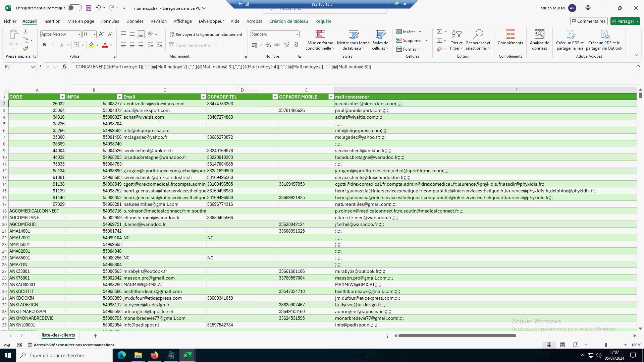Toggle Renvoyer à la ligne automatiquement
The height and width of the screenshot is (362, 644).
(206, 34)
